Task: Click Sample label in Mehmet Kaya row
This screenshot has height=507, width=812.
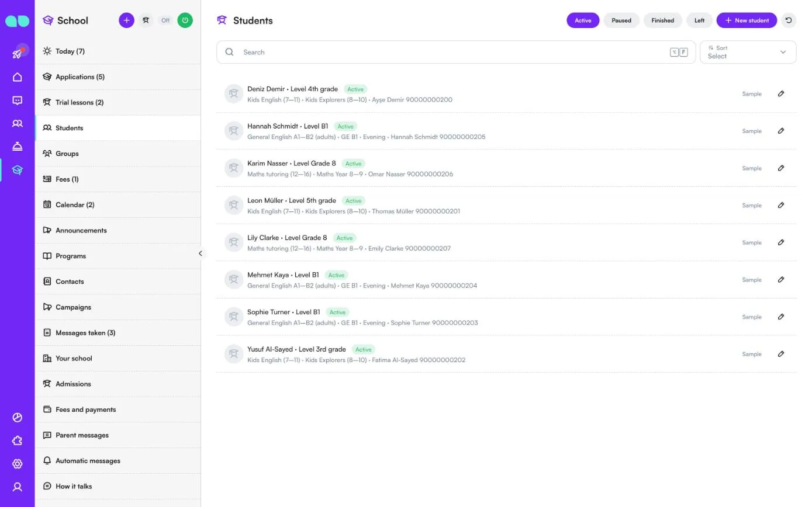Action: pos(752,280)
